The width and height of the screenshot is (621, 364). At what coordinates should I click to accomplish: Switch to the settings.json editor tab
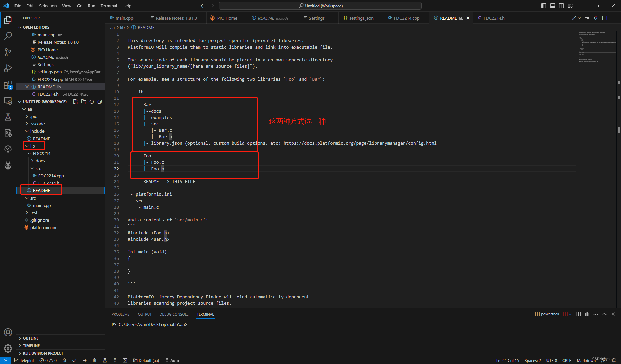coord(361,18)
